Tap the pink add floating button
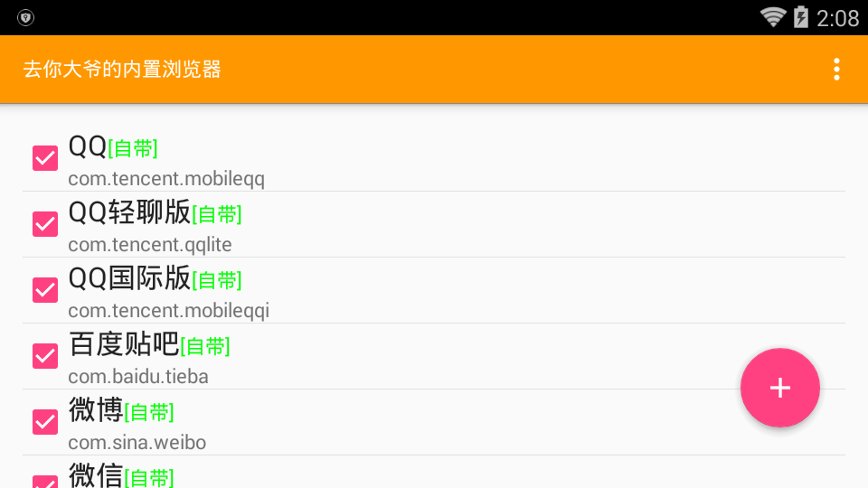The image size is (868, 488). (x=779, y=388)
